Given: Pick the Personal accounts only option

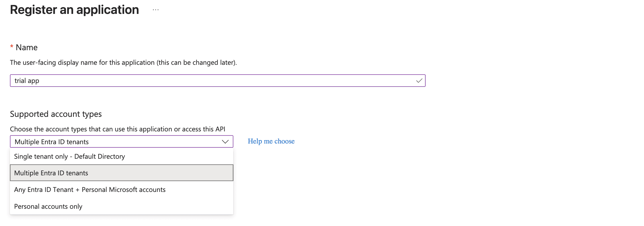Looking at the screenshot, I should point(122,206).
